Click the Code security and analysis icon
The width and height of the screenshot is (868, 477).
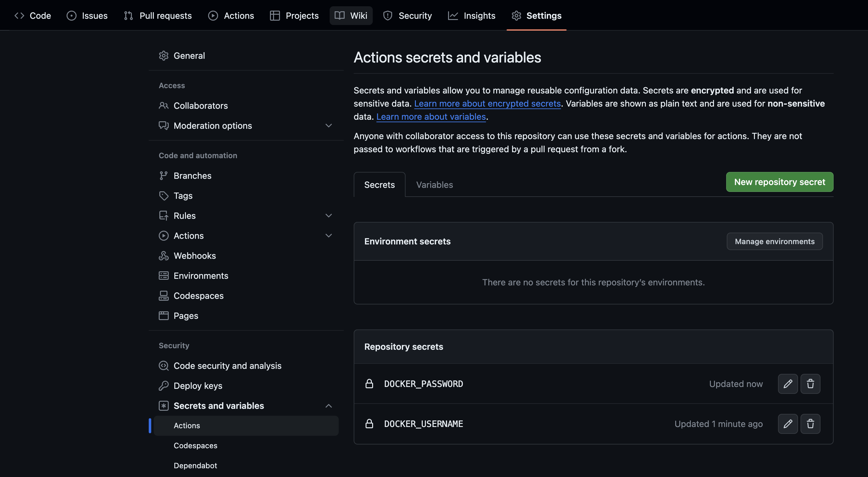(163, 366)
